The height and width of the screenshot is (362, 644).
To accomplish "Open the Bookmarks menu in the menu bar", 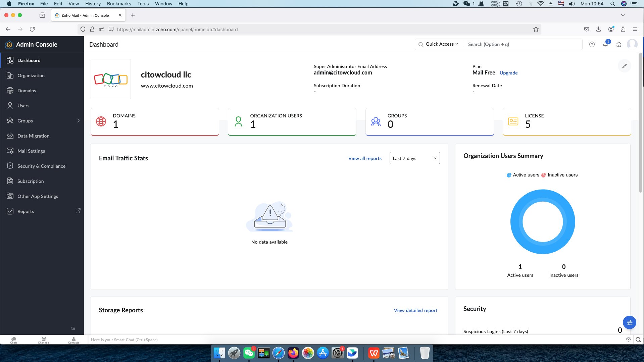I will [x=119, y=4].
